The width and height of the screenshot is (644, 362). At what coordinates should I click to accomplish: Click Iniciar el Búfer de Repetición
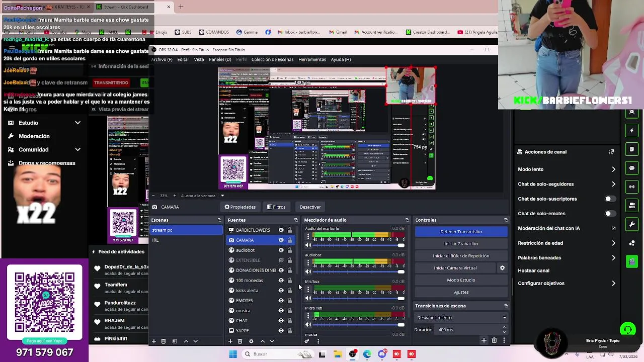[461, 256]
